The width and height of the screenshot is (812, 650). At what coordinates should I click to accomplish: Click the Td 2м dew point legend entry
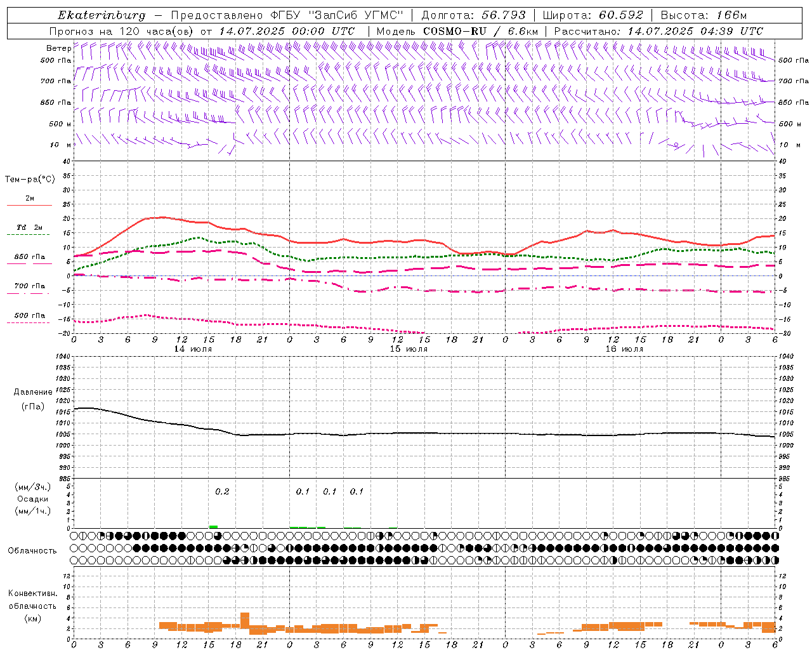(x=29, y=227)
